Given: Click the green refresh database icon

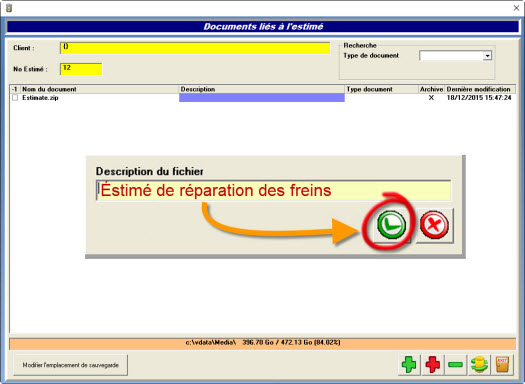Looking at the screenshot, I should pos(479,365).
